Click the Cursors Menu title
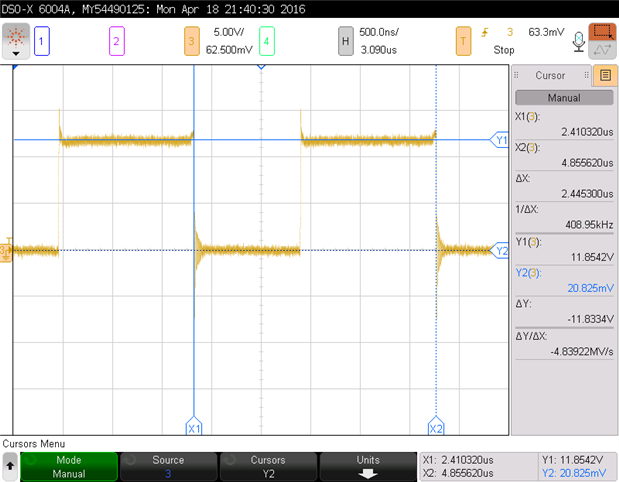The height and width of the screenshot is (482, 619). point(34,444)
